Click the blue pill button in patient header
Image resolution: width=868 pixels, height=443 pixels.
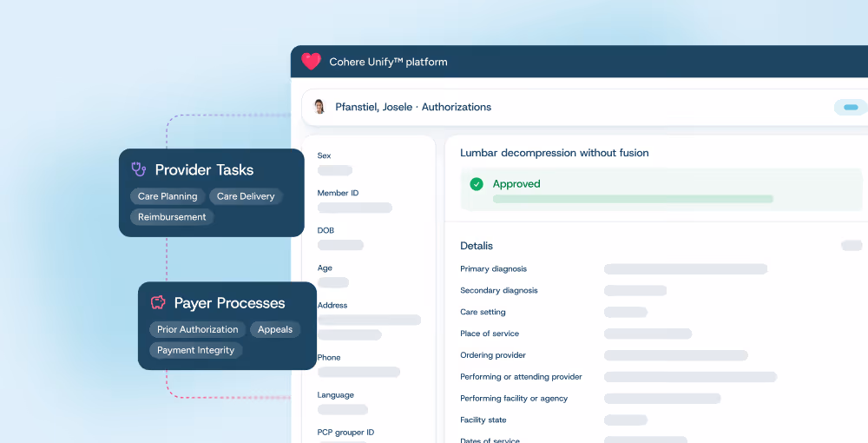(851, 108)
